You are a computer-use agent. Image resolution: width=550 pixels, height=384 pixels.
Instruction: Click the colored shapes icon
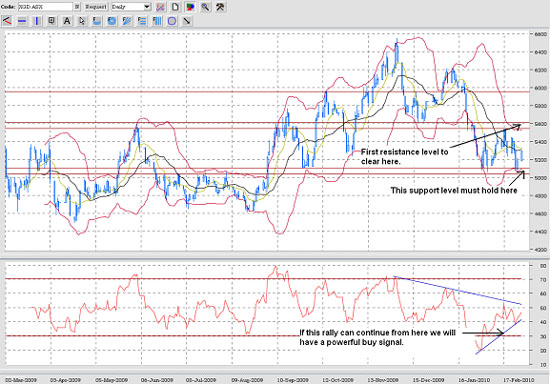point(190,7)
